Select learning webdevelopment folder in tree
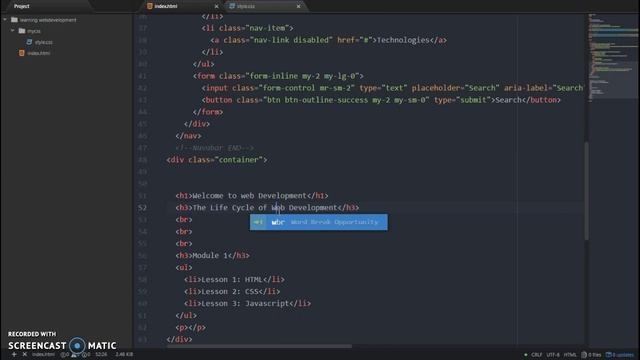The width and height of the screenshot is (640, 360). (48, 20)
